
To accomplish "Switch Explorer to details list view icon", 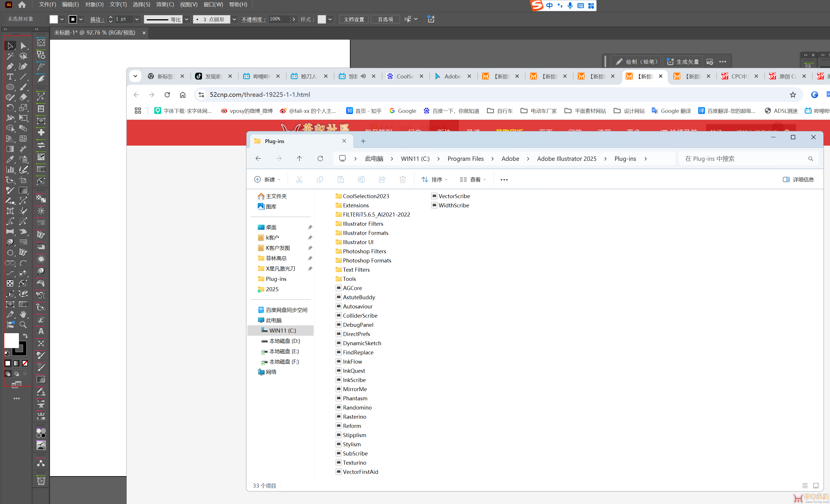I will point(805,486).
